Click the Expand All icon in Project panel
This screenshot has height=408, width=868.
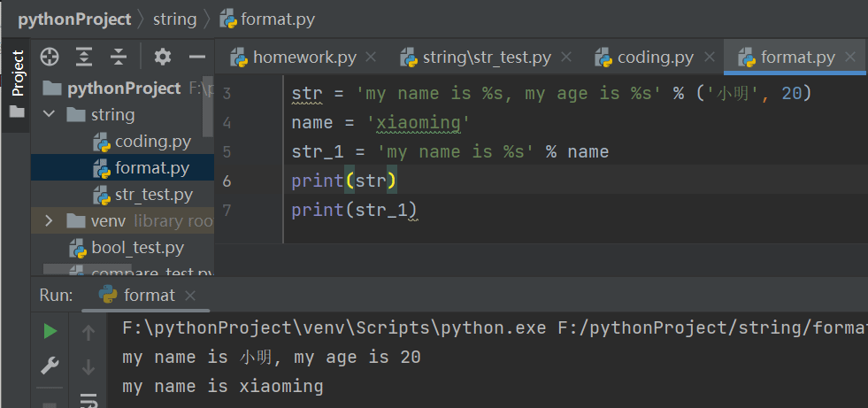(x=84, y=58)
